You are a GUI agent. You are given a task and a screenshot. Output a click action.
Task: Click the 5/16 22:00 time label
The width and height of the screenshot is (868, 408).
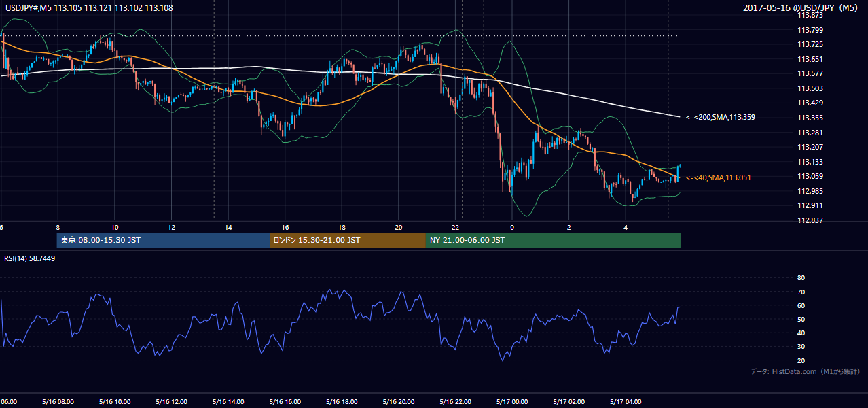[456, 402]
